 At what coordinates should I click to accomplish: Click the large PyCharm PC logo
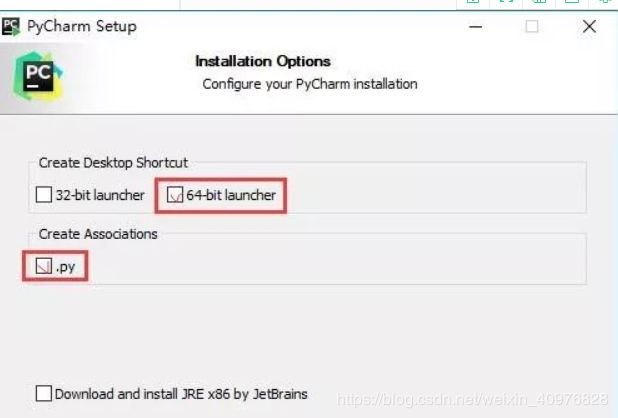(x=38, y=76)
